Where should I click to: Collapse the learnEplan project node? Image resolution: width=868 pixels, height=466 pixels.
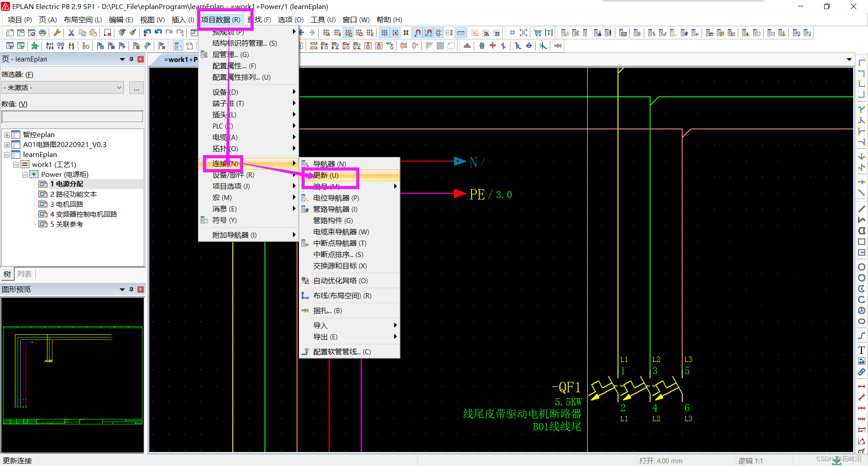[7, 155]
